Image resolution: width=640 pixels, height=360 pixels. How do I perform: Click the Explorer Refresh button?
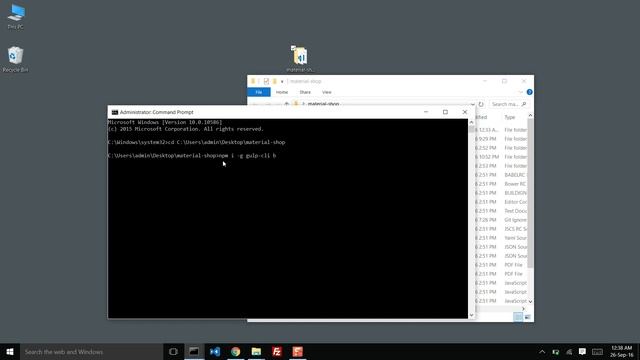point(481,104)
